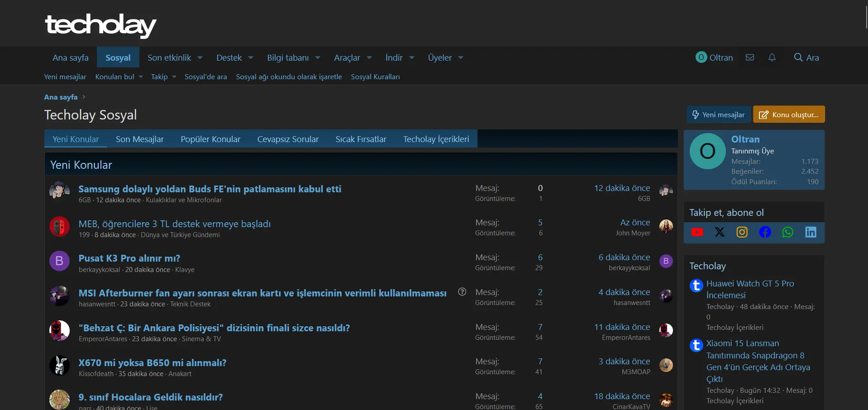The width and height of the screenshot is (868, 410).
Task: Click Techolay icon beside Xiaomi 15 article
Action: 696,345
